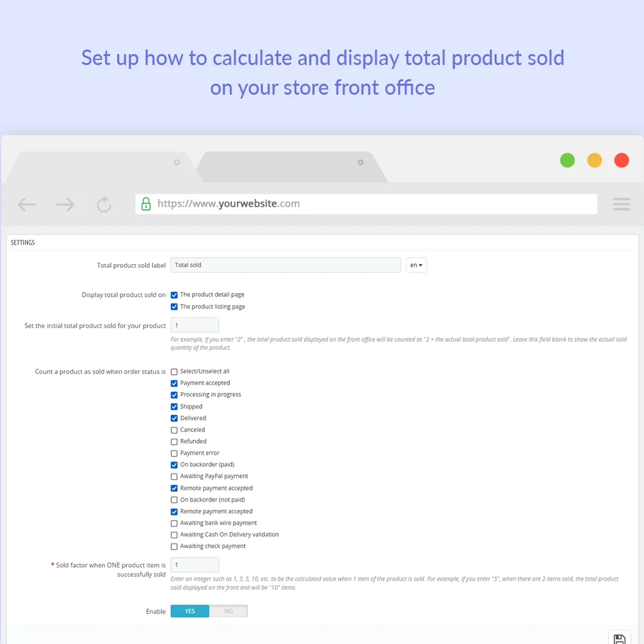644x644 pixels.
Task: Focus the initial total product sold field
Action: click(x=194, y=325)
